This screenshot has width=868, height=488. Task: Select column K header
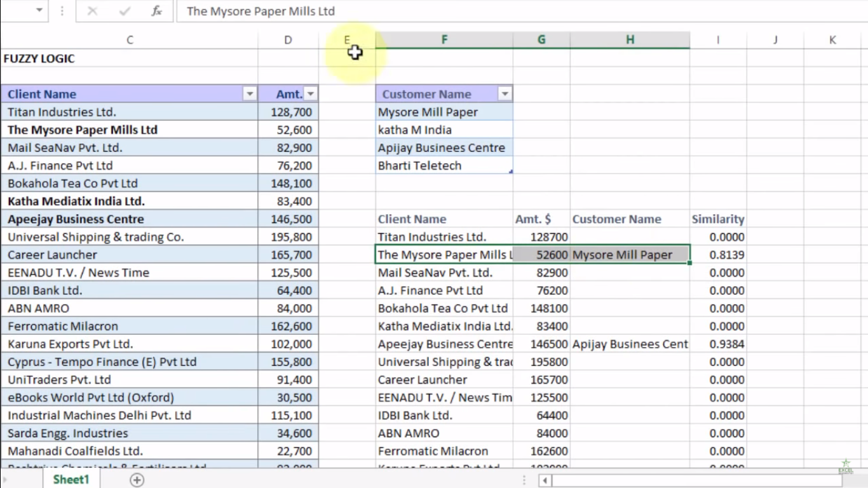click(832, 40)
